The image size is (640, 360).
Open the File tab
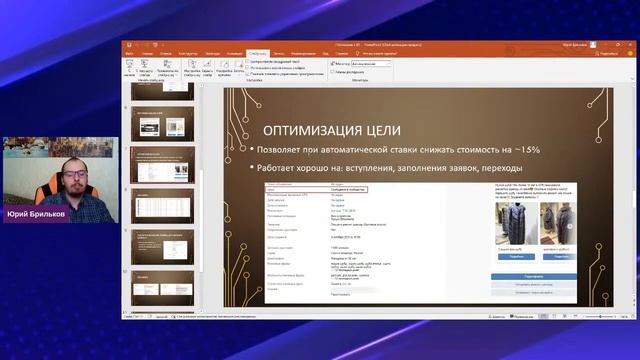(129, 53)
